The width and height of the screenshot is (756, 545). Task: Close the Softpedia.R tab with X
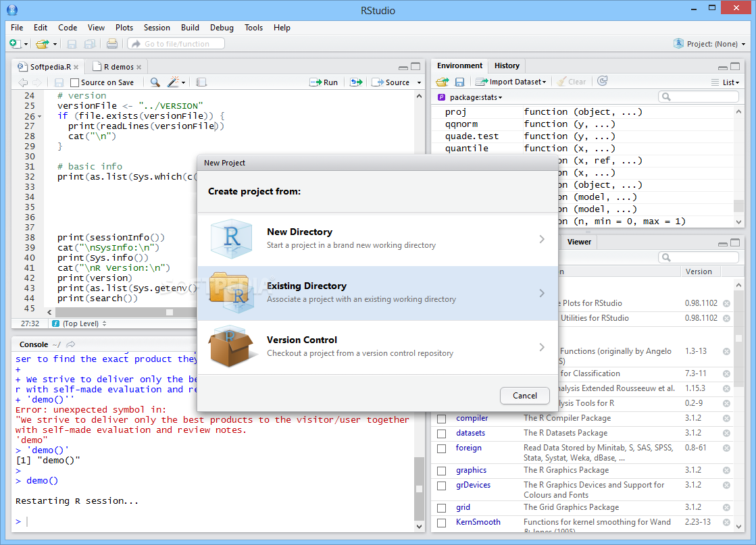(76, 67)
